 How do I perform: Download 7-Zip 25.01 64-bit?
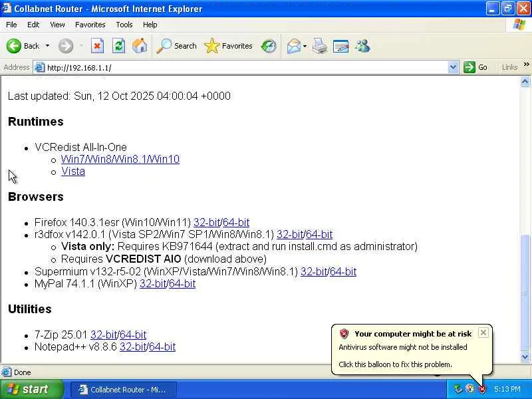[x=133, y=334]
